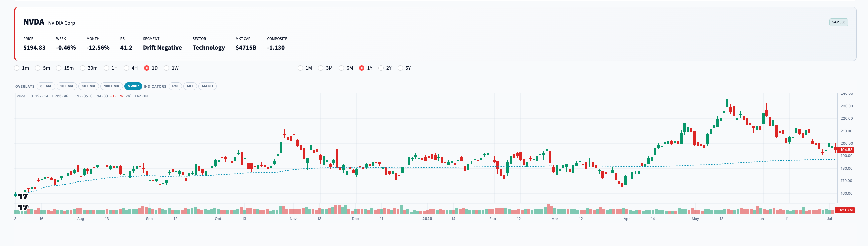Click the Nov label on time axis
The height and width of the screenshot is (246, 868).
pyautogui.click(x=293, y=219)
